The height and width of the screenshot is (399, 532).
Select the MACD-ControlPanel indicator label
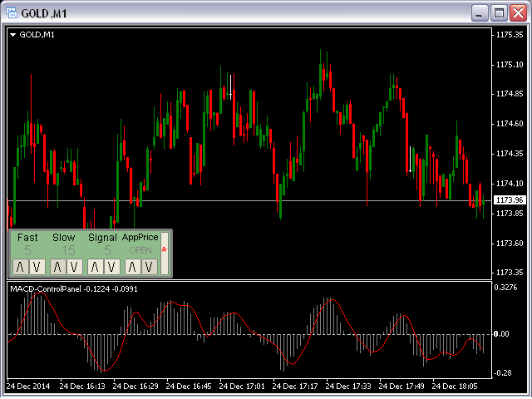(x=50, y=288)
